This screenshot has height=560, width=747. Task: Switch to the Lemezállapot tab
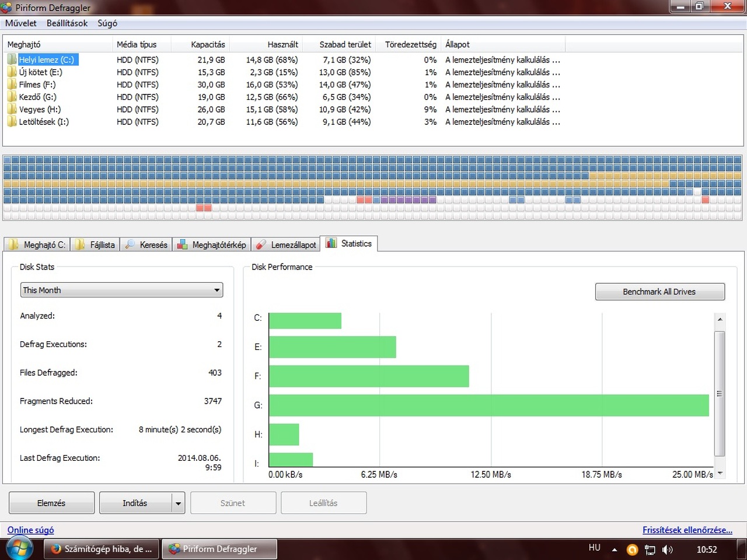[286, 245]
